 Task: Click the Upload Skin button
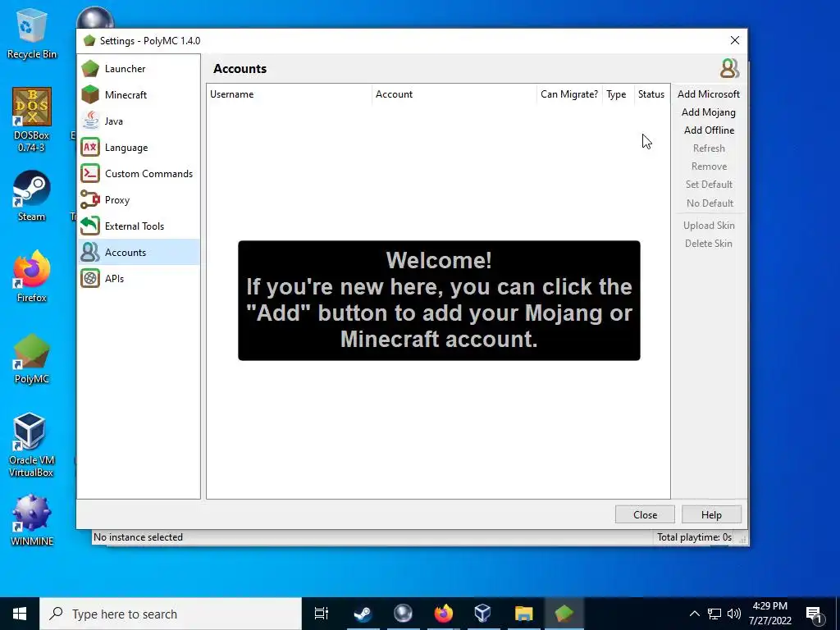[708, 226]
